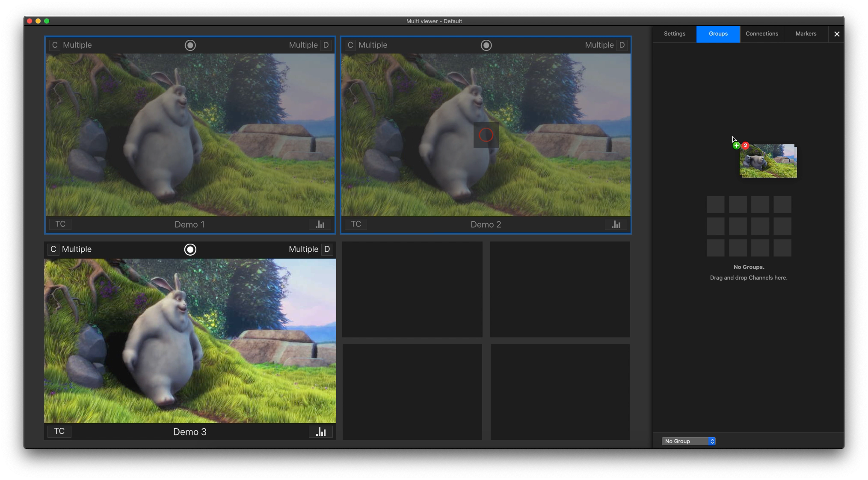Click the right Multiple label on Demo 2
This screenshot has width=868, height=480.
pos(599,45)
